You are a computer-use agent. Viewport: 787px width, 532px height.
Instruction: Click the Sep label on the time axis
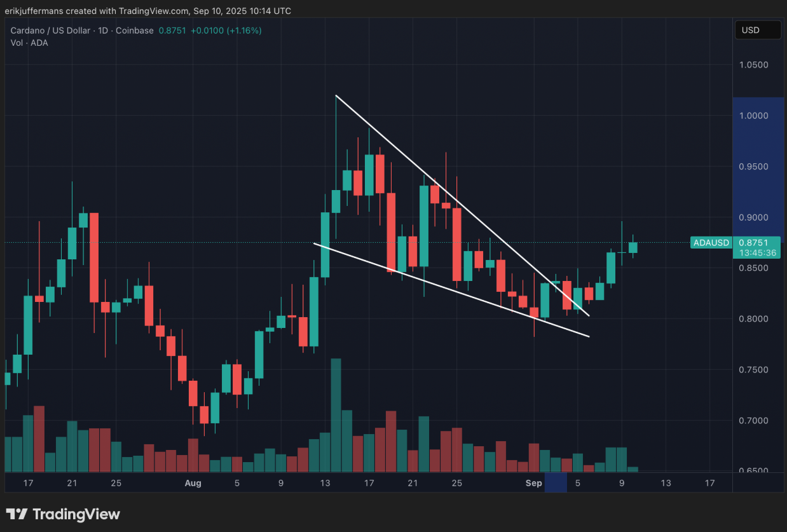coord(534,483)
